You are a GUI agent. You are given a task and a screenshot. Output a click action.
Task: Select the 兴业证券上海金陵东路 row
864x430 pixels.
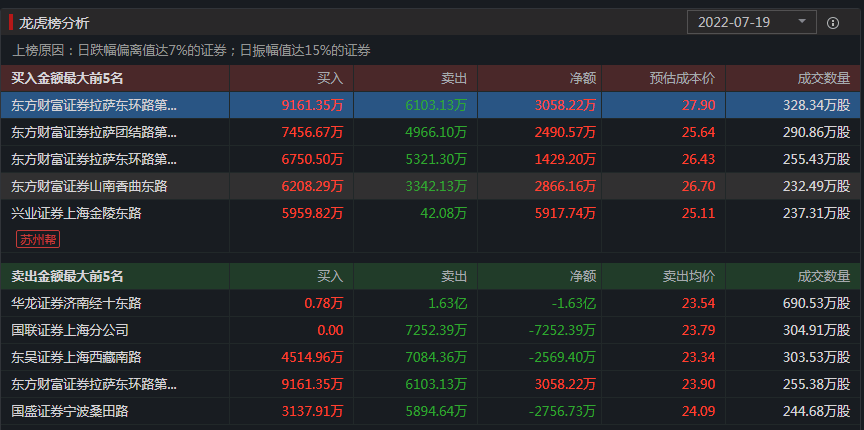point(432,226)
